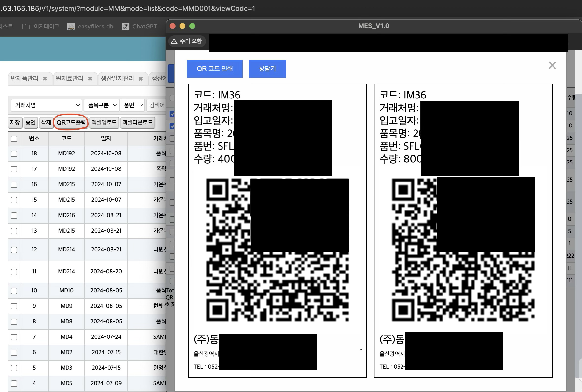This screenshot has height=392, width=582.
Task: Check the row 6 checkbox
Action: [x=14, y=352]
